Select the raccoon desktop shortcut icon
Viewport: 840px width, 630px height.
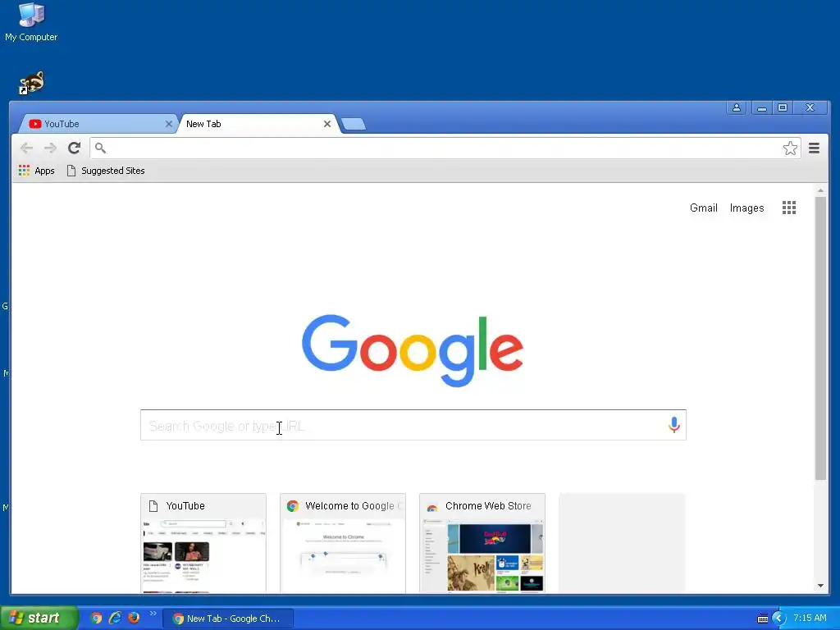click(32, 83)
